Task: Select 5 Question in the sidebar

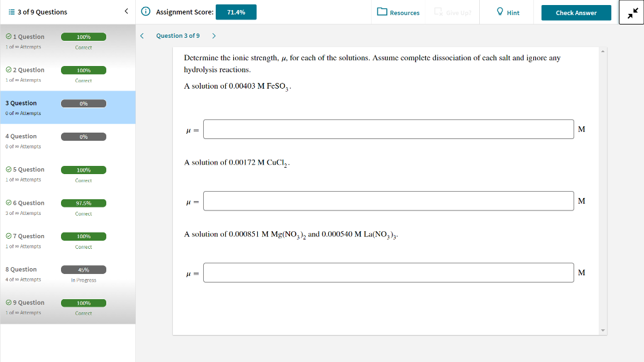Action: tap(68, 174)
